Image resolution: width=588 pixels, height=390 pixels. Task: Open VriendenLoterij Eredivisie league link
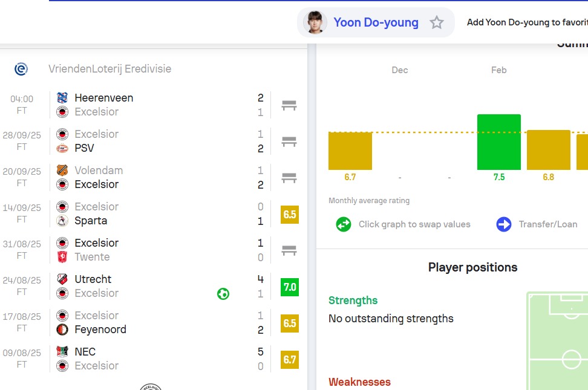(109, 69)
